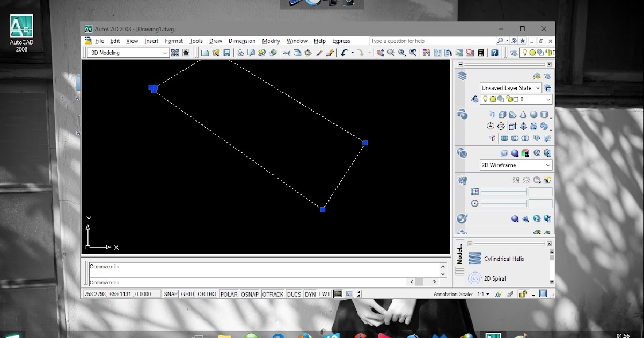The height and width of the screenshot is (338, 644).
Task: Toggle OSNAP in status bar
Action: pyautogui.click(x=250, y=294)
